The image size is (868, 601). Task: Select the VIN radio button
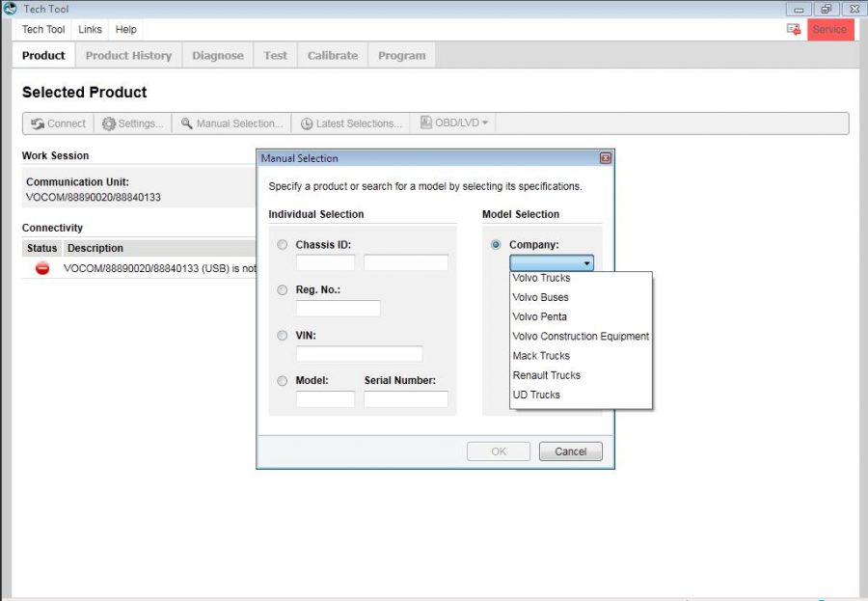[282, 335]
